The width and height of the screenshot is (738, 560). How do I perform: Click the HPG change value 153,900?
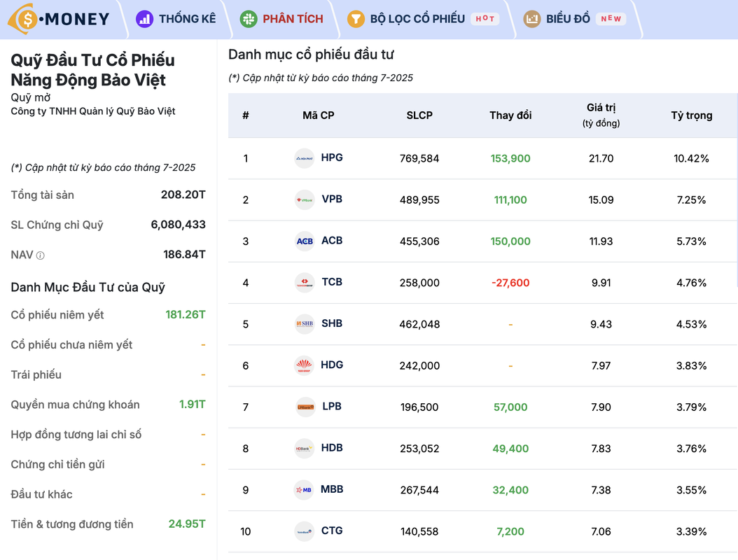[510, 159]
